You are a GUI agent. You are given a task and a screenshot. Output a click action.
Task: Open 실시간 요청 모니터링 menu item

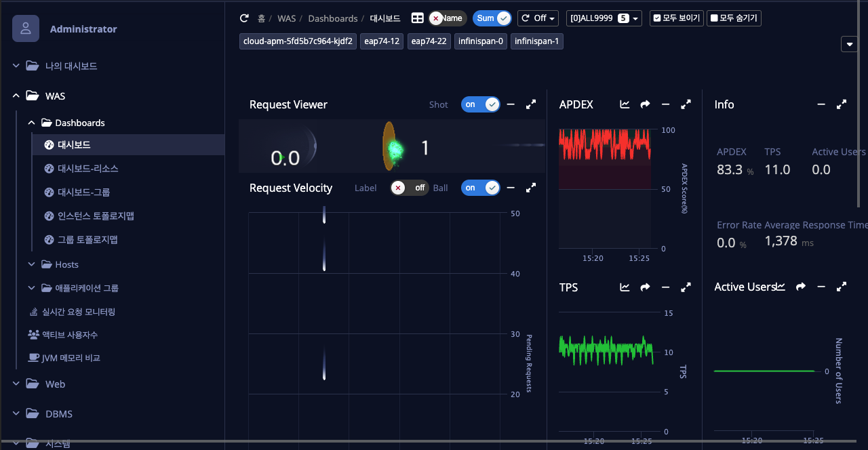click(x=78, y=312)
